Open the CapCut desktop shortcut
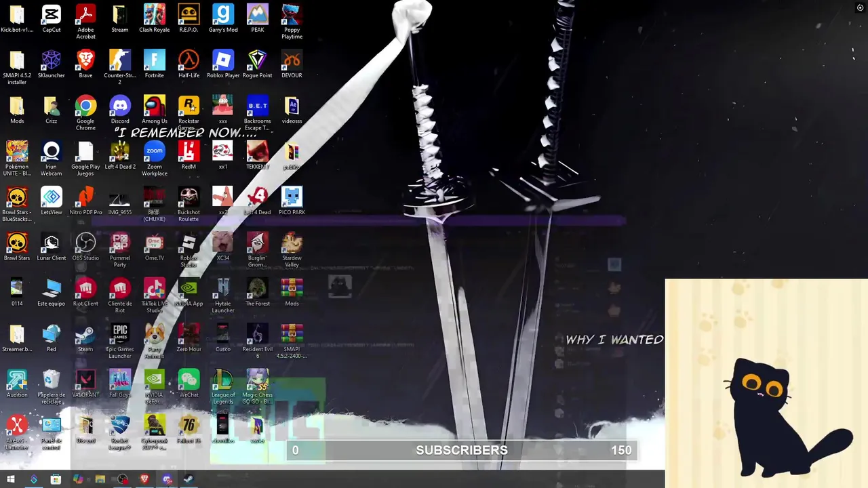Viewport: 868px width, 488px height. tap(52, 19)
